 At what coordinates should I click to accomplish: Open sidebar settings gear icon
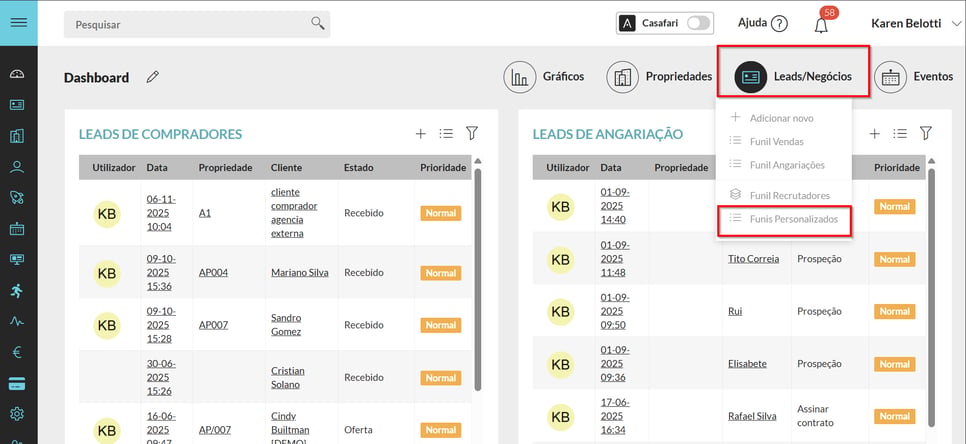click(17, 414)
